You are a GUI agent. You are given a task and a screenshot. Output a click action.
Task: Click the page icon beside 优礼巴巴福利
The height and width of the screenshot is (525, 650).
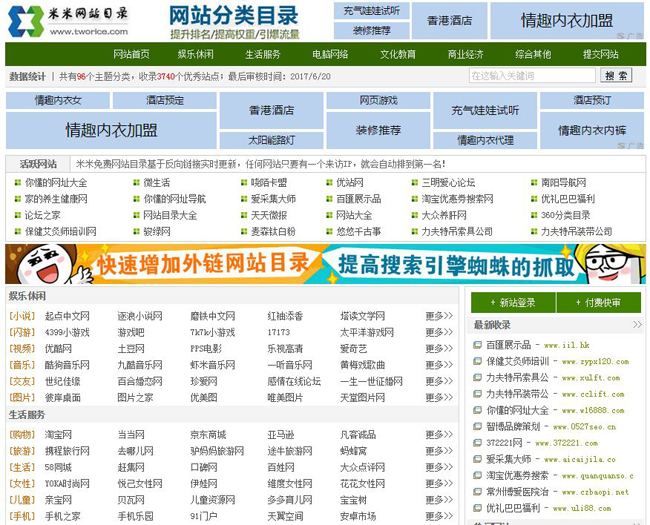tap(478, 508)
